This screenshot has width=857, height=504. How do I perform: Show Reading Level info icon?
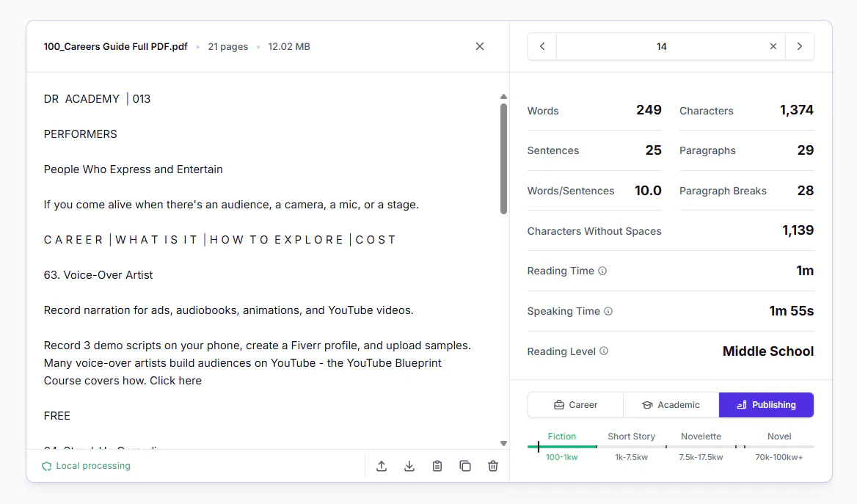(x=604, y=351)
